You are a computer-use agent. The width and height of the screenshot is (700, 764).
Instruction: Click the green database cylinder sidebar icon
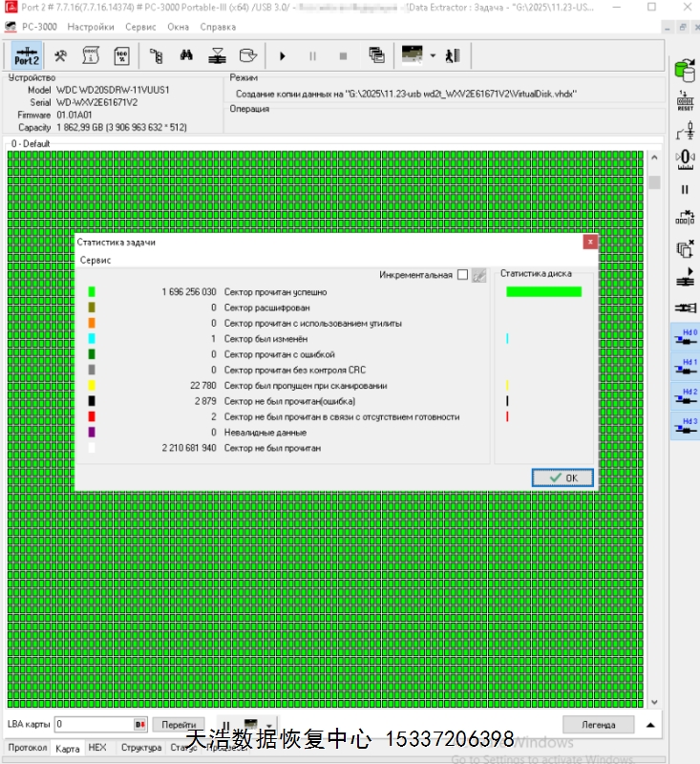pyautogui.click(x=684, y=70)
